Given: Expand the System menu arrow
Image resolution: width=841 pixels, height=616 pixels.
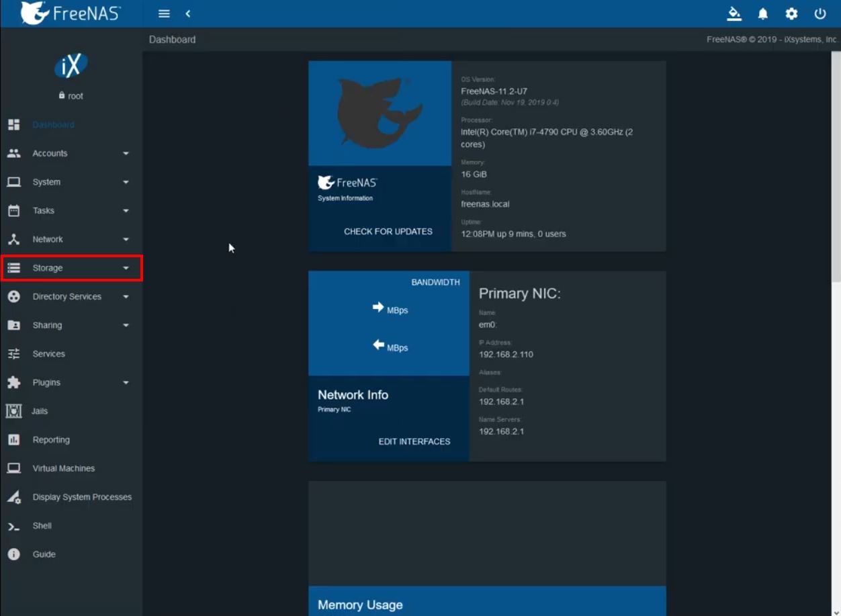Looking at the screenshot, I should click(x=126, y=182).
